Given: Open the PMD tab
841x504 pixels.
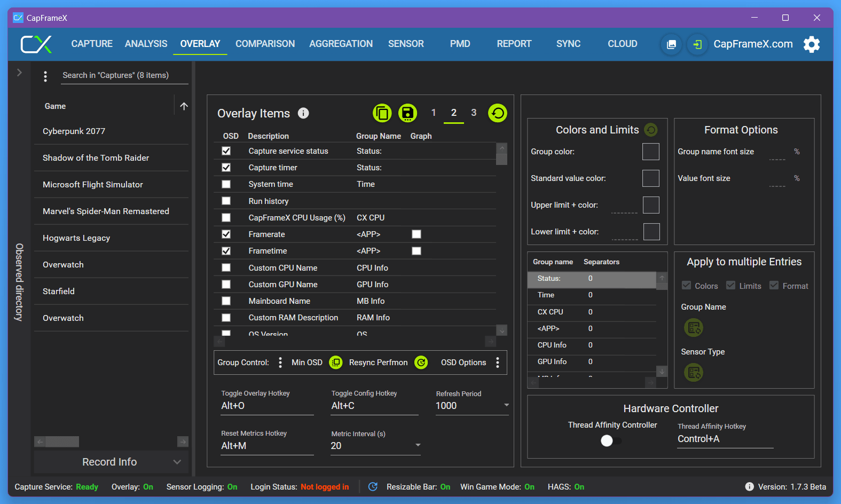Looking at the screenshot, I should click(x=460, y=44).
